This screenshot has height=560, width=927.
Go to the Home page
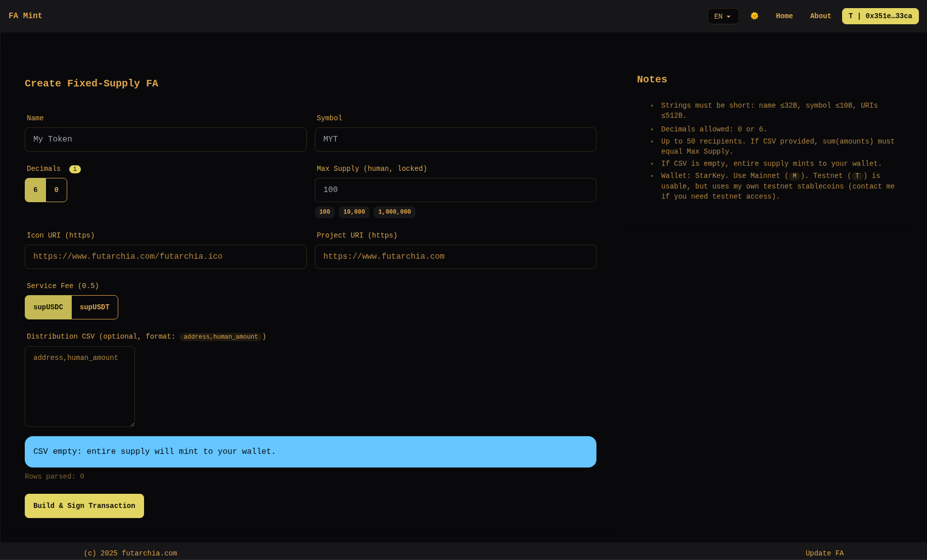tap(784, 16)
